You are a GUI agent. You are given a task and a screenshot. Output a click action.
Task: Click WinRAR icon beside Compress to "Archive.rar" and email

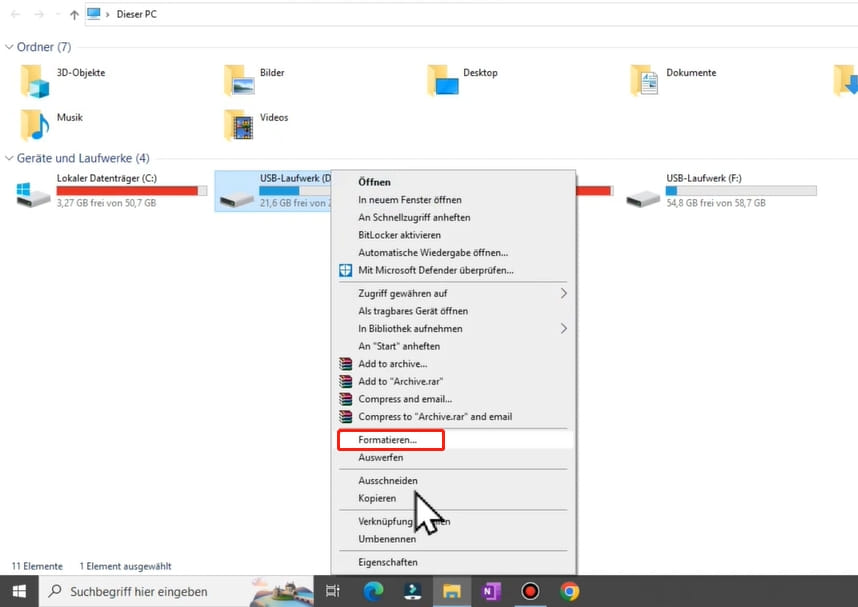[345, 417]
